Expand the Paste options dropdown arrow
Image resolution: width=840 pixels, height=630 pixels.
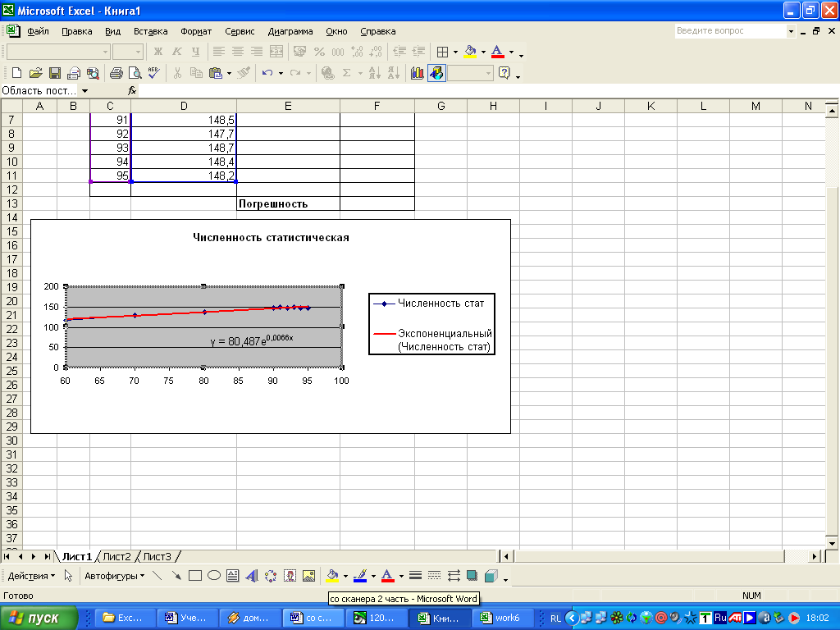(230, 73)
